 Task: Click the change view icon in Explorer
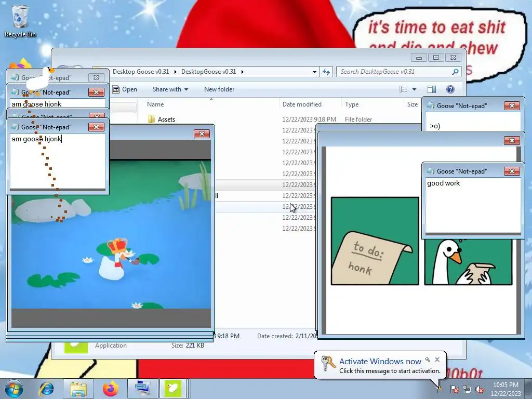click(403, 89)
